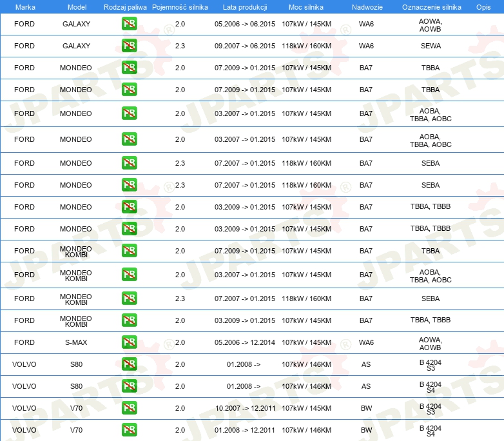
Task: Click the Nadwozie column header
Action: click(x=367, y=7)
